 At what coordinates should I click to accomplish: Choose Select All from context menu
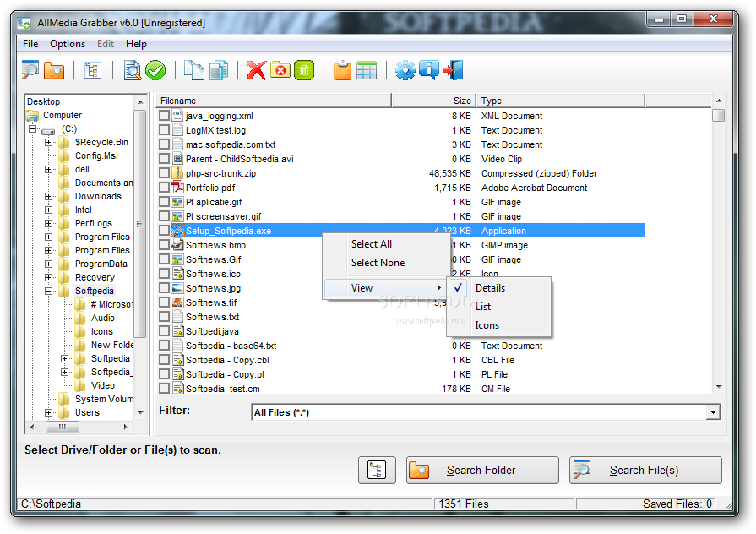(x=386, y=244)
